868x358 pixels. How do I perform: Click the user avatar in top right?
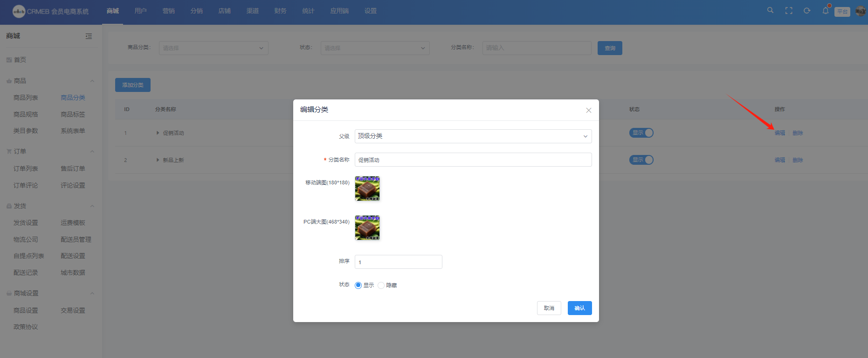click(860, 11)
